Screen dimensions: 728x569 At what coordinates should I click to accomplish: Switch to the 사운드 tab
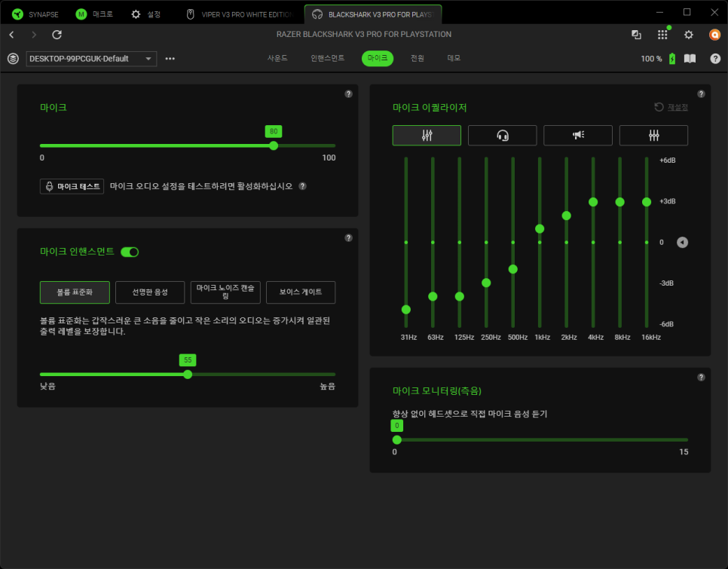click(x=277, y=58)
